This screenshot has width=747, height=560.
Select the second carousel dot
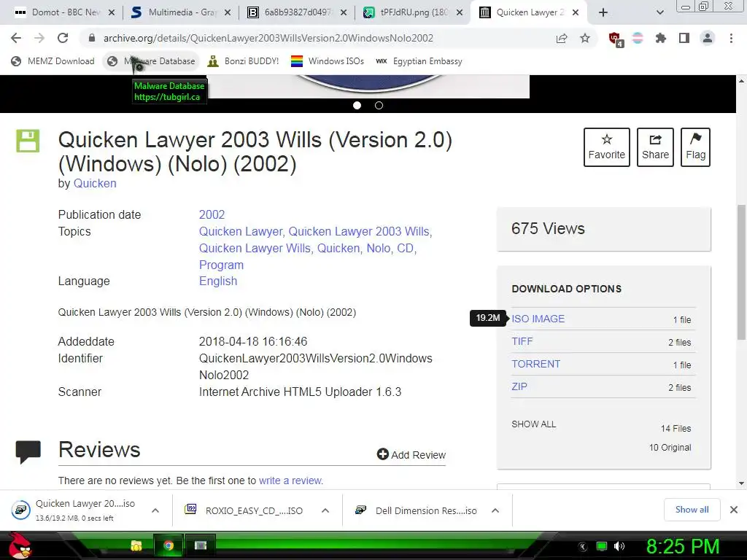[x=379, y=105]
